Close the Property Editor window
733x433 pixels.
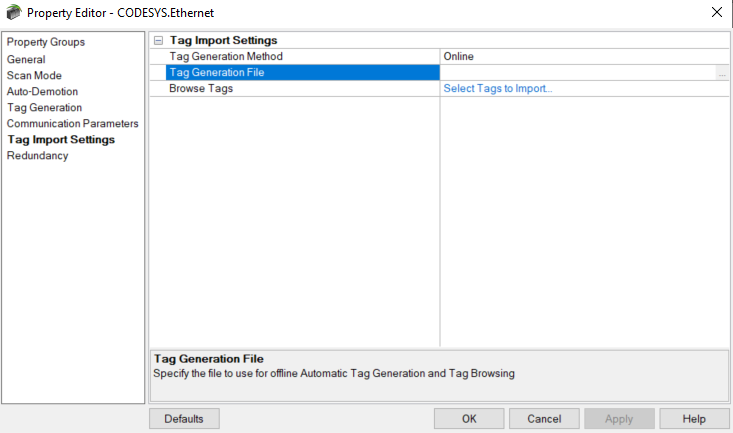pos(716,13)
